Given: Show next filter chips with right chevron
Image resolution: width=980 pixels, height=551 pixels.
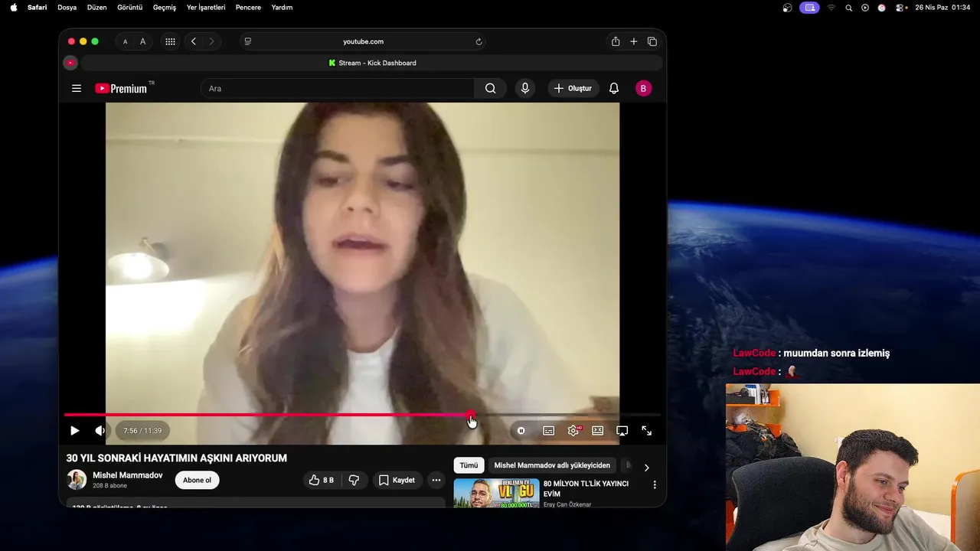Looking at the screenshot, I should [646, 467].
